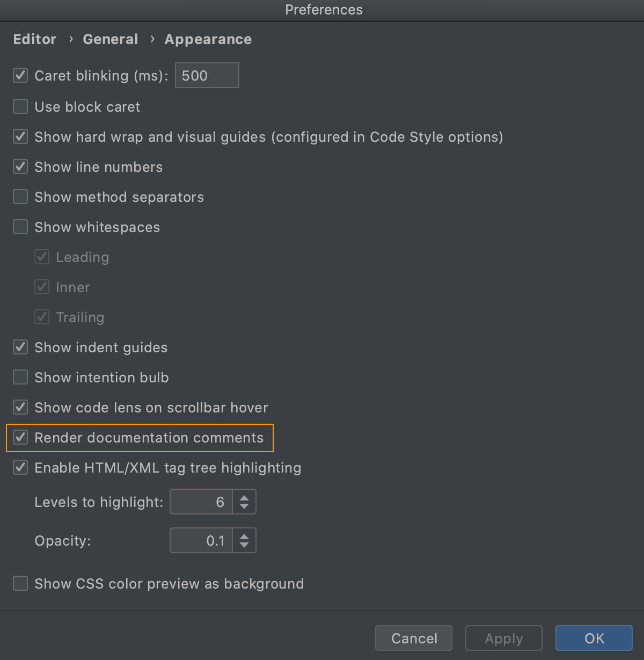Click the Caret blinking milliseconds field
644x660 pixels.
tap(207, 75)
